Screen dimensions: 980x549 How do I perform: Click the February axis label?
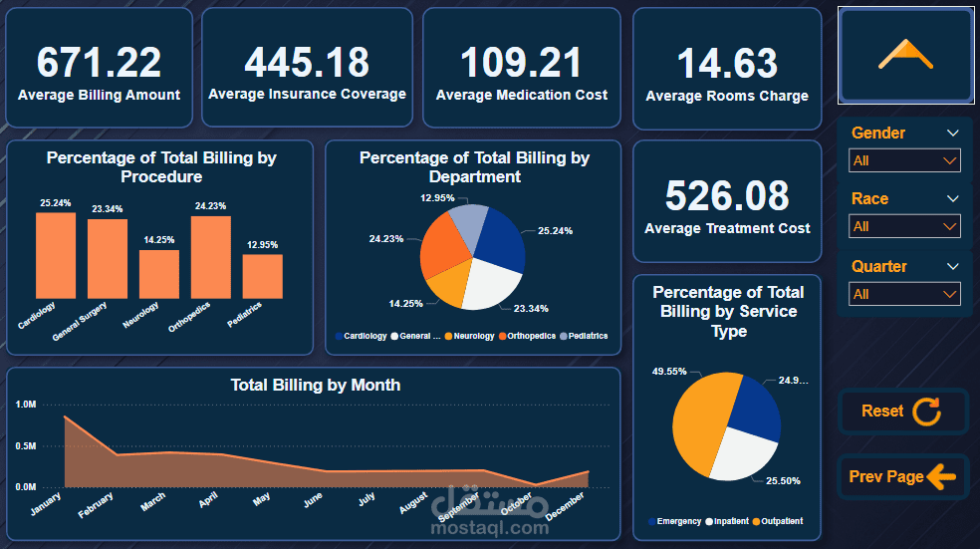(96, 505)
